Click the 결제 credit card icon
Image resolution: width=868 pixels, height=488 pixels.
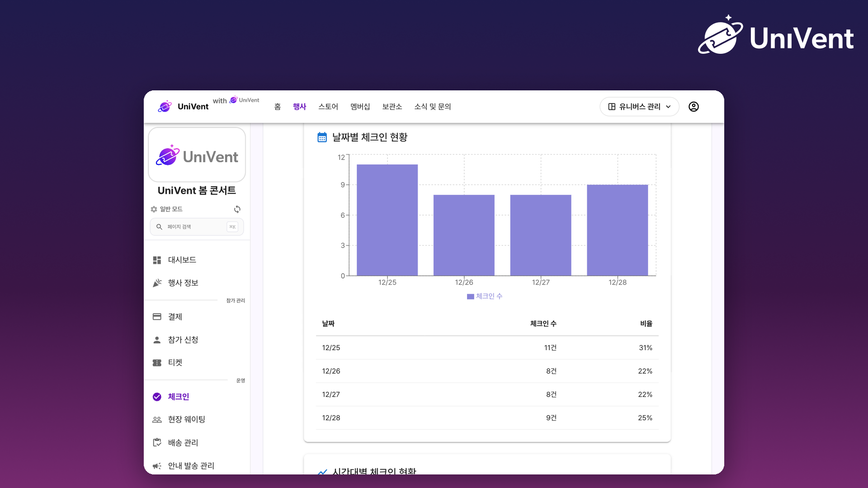coord(157,317)
